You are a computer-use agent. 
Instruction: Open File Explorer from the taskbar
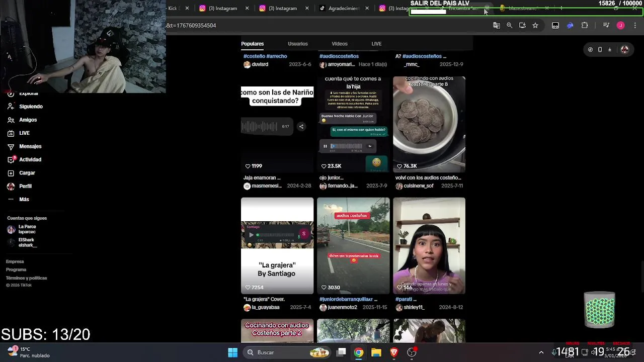click(x=376, y=352)
